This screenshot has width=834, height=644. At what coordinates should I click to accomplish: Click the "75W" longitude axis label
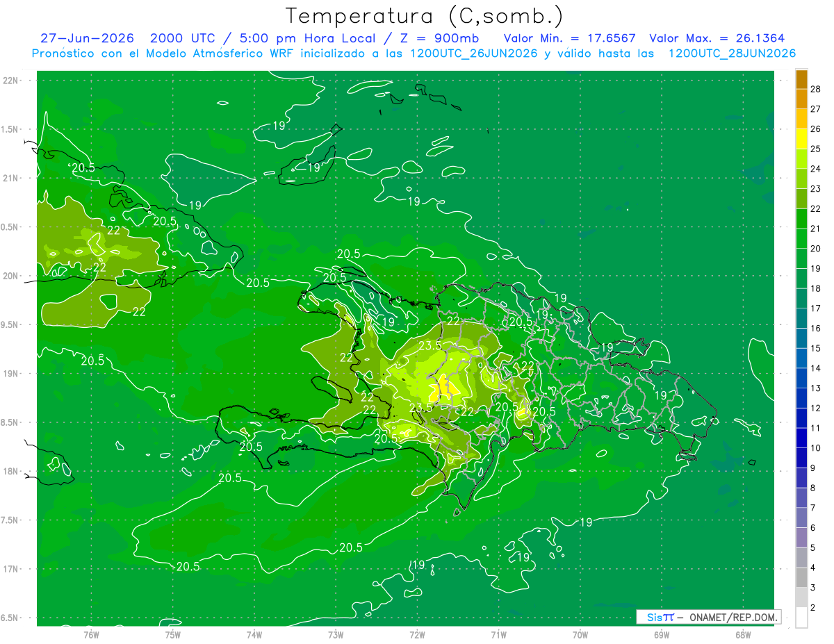pyautogui.click(x=172, y=634)
